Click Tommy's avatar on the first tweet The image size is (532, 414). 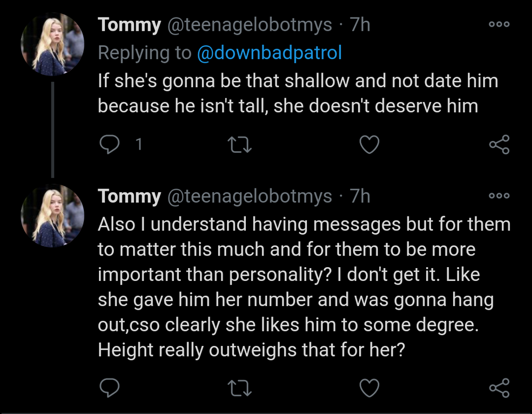tap(52, 44)
